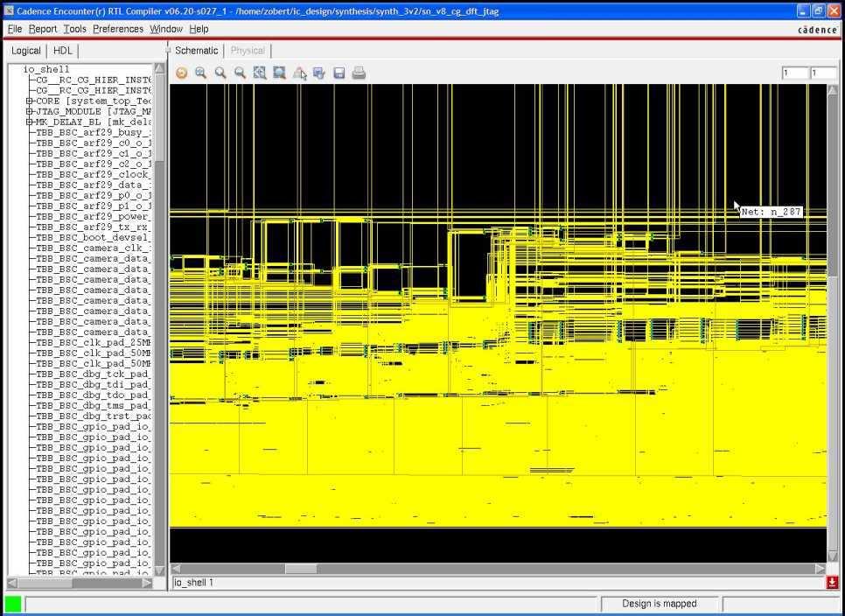Click the schematic horizontal scrollbar left arrow
The image size is (845, 616).
point(176,569)
